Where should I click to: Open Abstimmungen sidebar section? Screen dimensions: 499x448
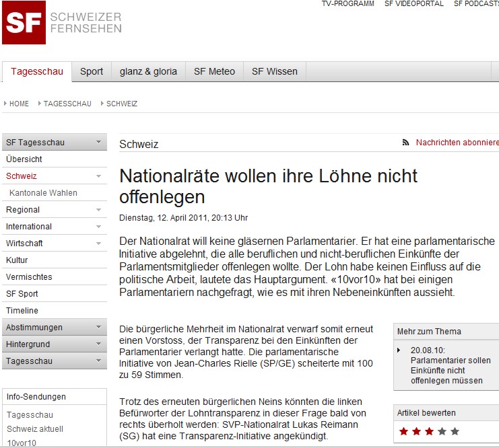click(55, 327)
